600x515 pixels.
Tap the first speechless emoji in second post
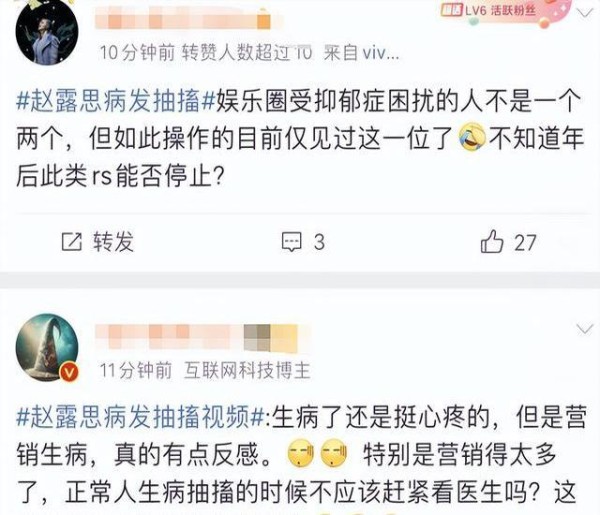301,454
